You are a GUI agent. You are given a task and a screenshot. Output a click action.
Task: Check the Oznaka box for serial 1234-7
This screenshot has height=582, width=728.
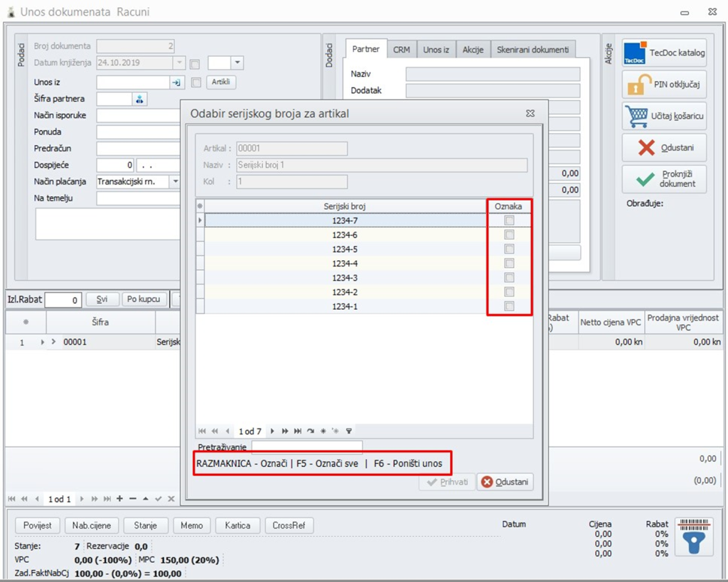[509, 221]
